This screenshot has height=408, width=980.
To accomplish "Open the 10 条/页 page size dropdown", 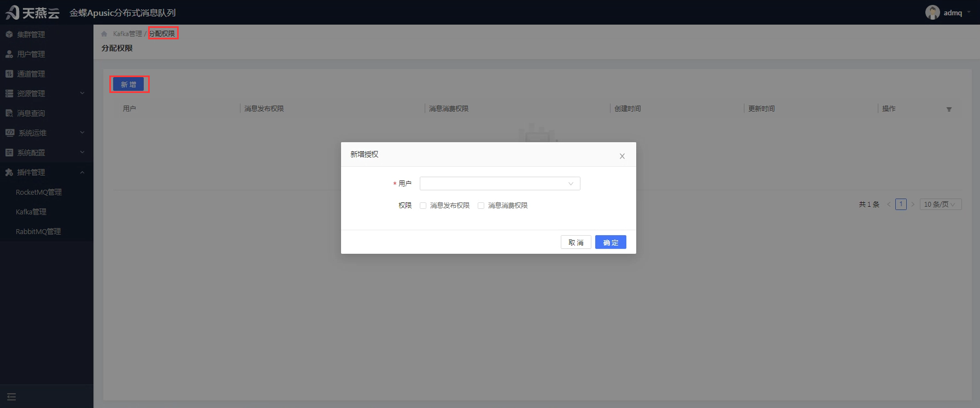I will [x=941, y=205].
